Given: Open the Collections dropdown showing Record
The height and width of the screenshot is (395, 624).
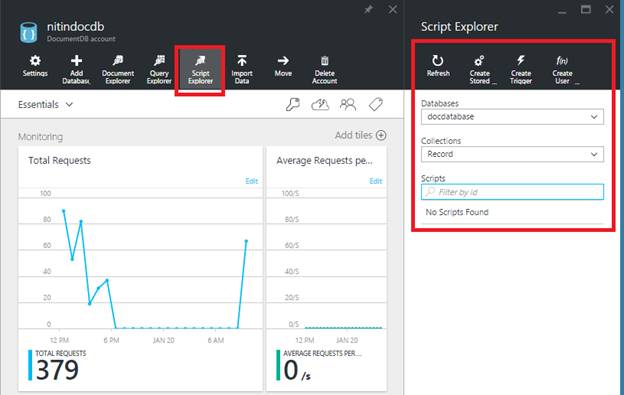Looking at the screenshot, I should tap(512, 154).
